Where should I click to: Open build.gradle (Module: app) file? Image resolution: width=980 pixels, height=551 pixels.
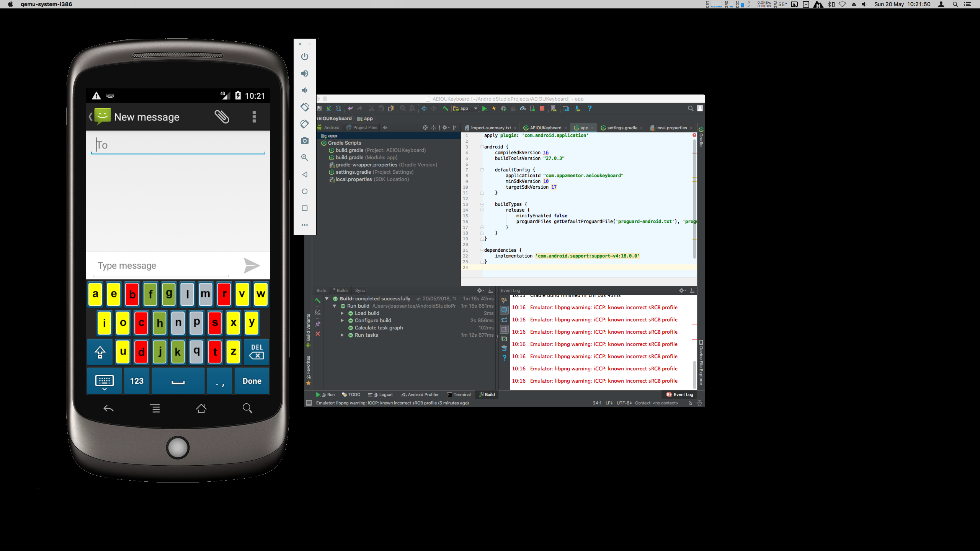366,158
